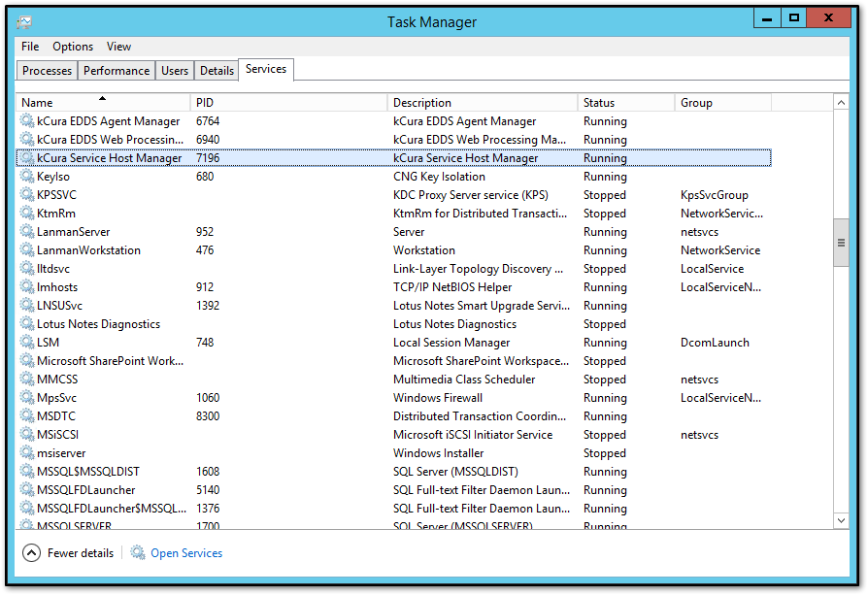
Task: Sort services by the Group column header
Action: [x=722, y=102]
